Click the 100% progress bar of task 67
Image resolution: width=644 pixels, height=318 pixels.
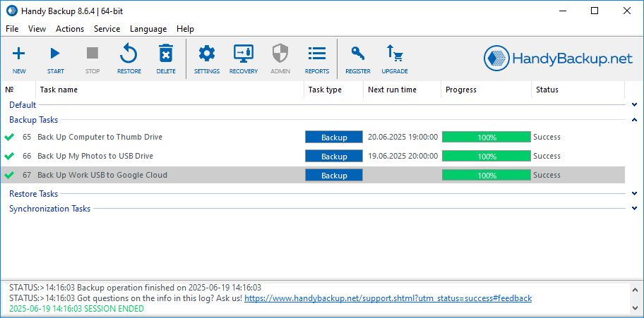(487, 175)
